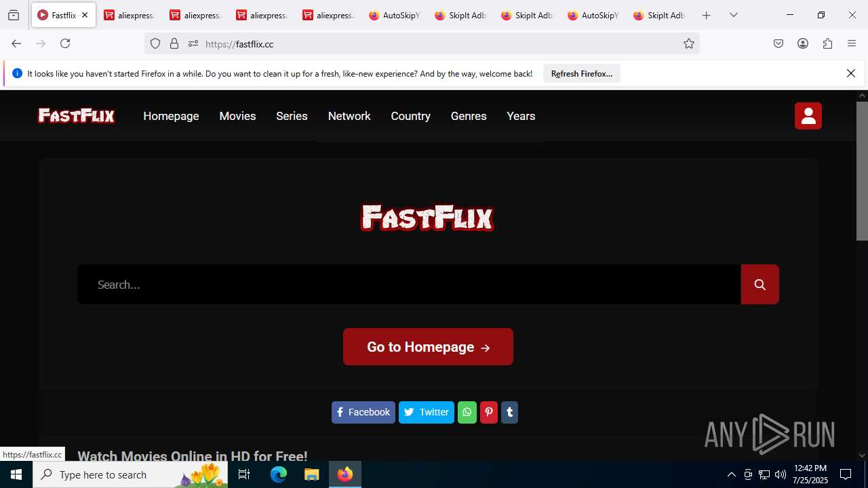868x488 pixels.
Task: Open the Network menu
Action: point(349,116)
